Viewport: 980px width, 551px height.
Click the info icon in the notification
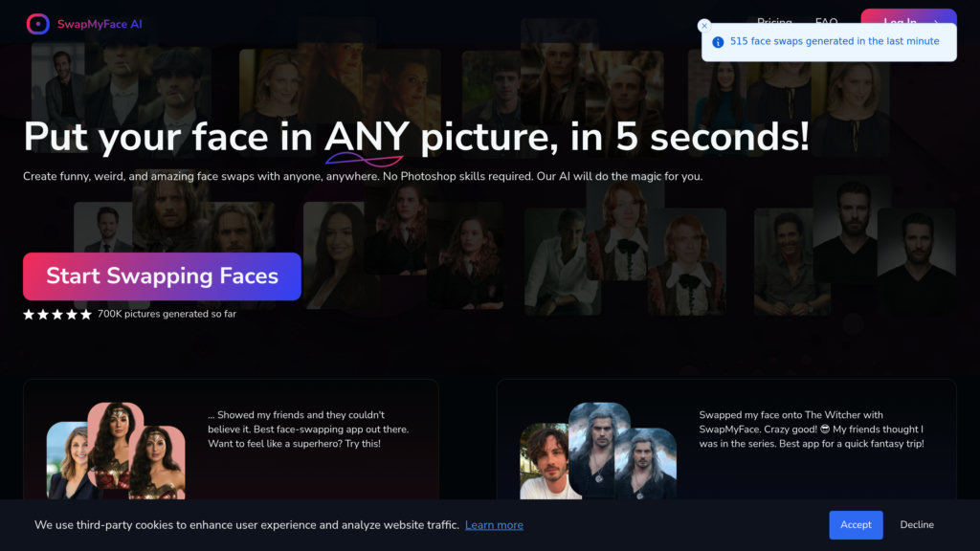(718, 42)
